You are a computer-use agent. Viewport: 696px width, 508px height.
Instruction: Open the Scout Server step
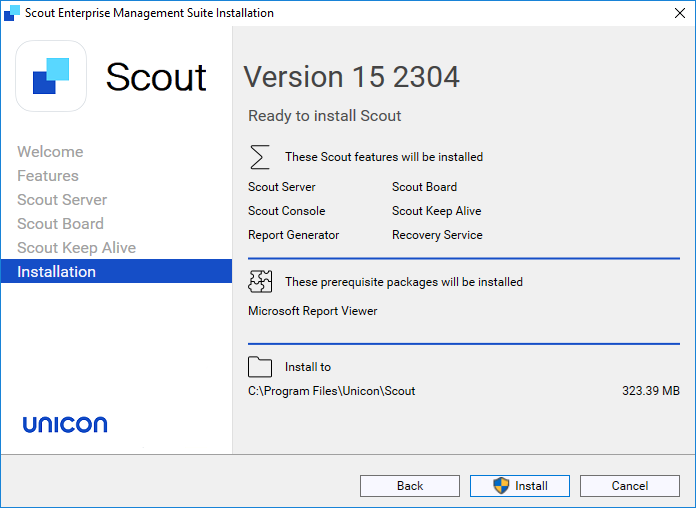click(62, 200)
